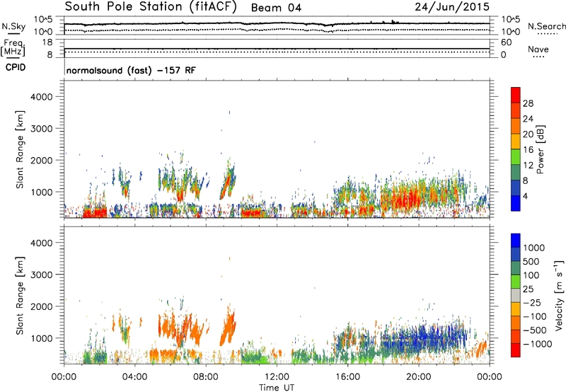Image resolution: width=566 pixels, height=392 pixels.
Task: Click the red top segment of Power colorbar
Action: click(516, 95)
